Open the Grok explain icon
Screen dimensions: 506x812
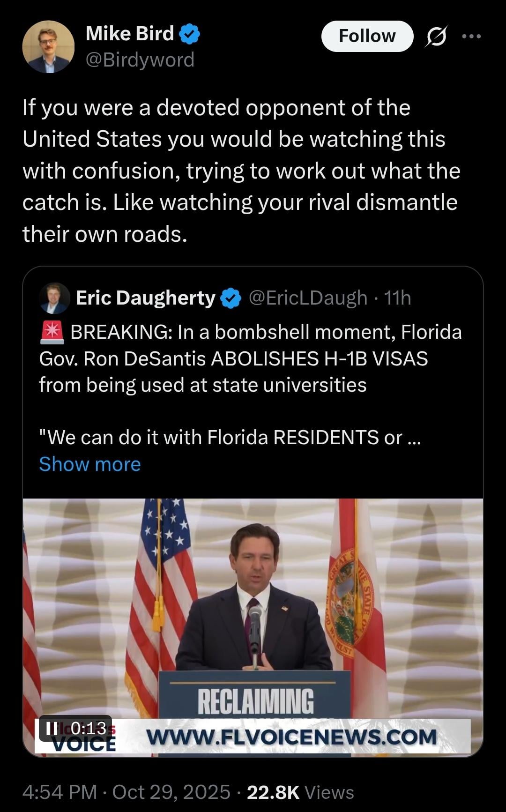click(436, 36)
